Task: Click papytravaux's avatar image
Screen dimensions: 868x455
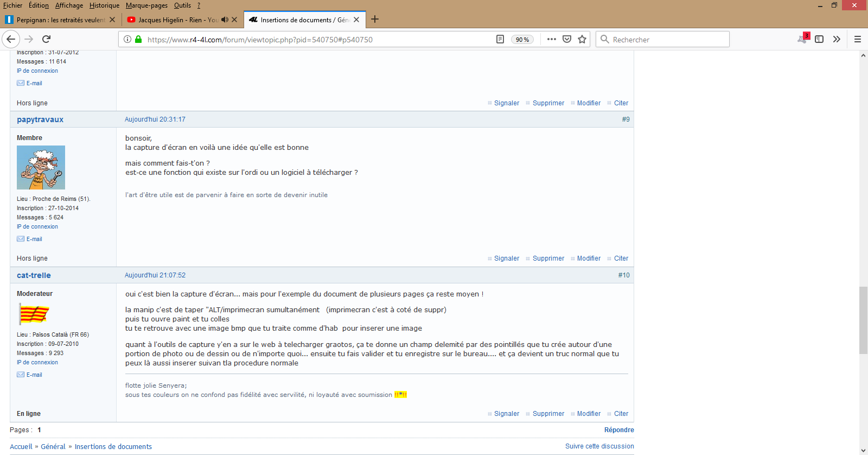Action: [x=41, y=167]
